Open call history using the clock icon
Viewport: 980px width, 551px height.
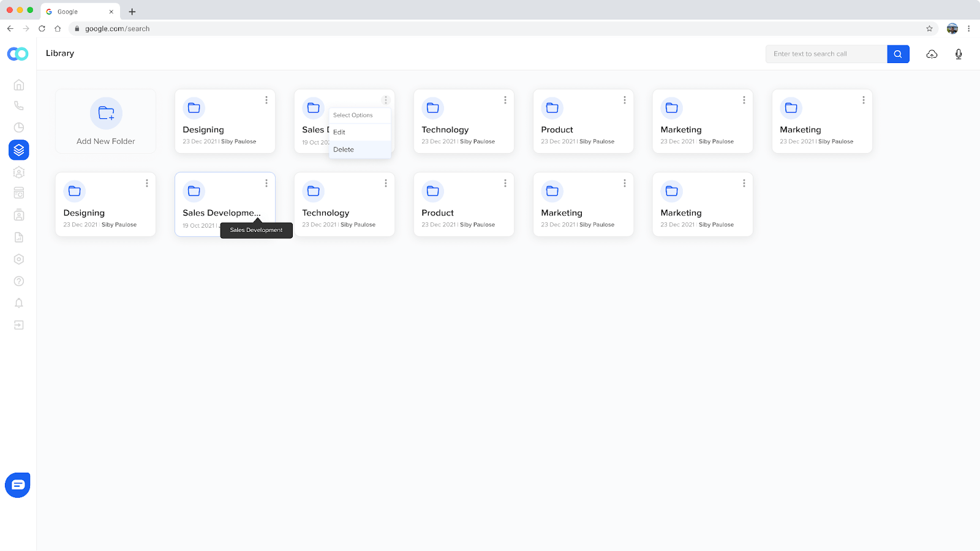tap(18, 127)
